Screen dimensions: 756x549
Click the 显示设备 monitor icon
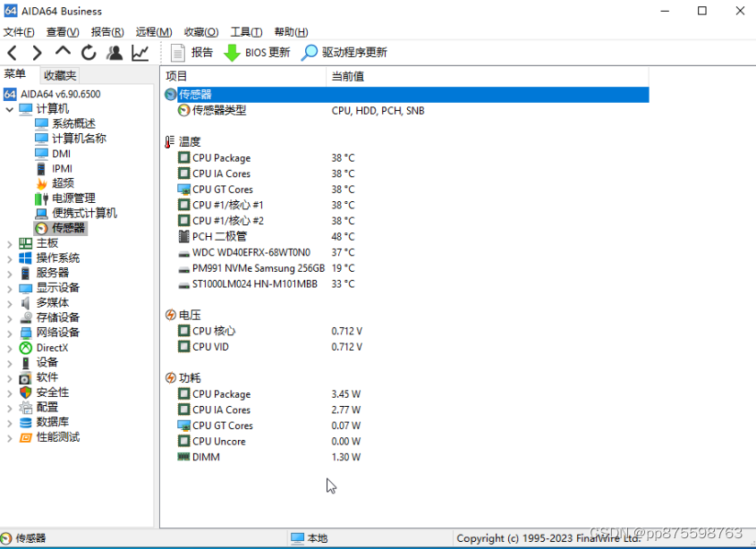click(26, 288)
